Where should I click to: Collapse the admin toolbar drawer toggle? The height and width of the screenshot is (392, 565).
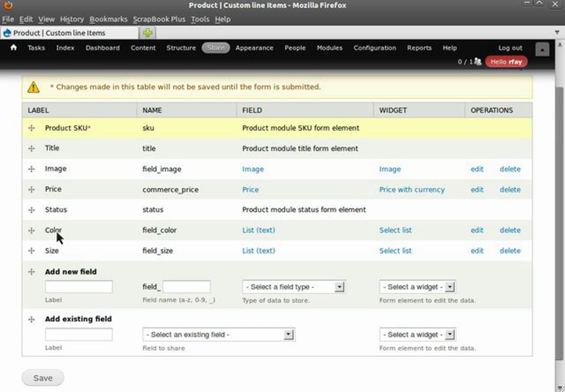point(542,49)
